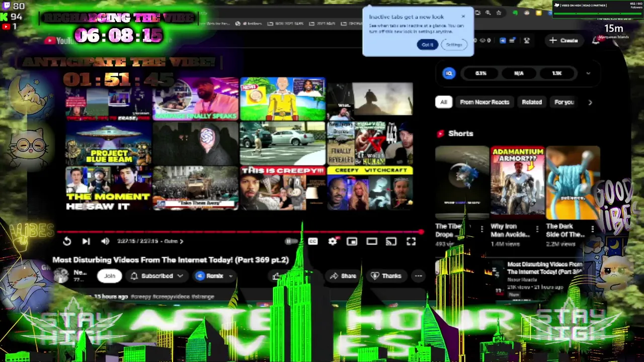Click the trophy icon beside Create
The width and height of the screenshot is (644, 362).
(x=527, y=40)
